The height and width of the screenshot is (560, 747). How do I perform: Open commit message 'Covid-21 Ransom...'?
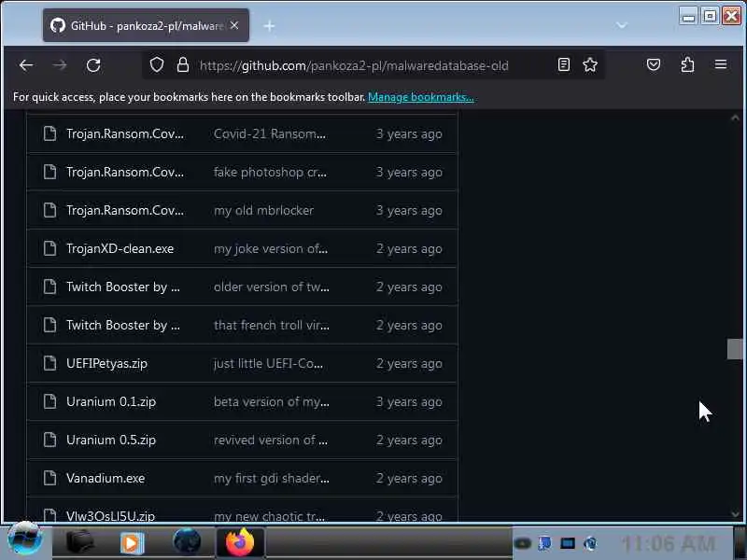click(x=270, y=133)
